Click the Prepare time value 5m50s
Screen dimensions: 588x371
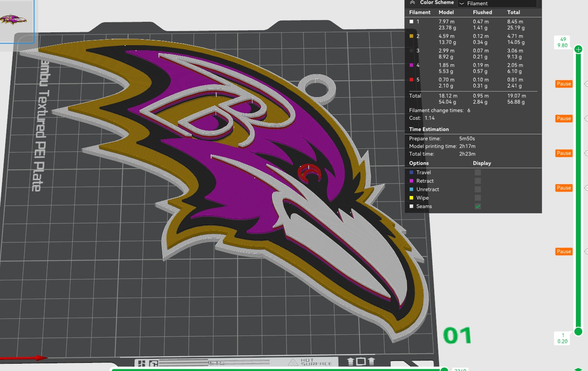467,139
